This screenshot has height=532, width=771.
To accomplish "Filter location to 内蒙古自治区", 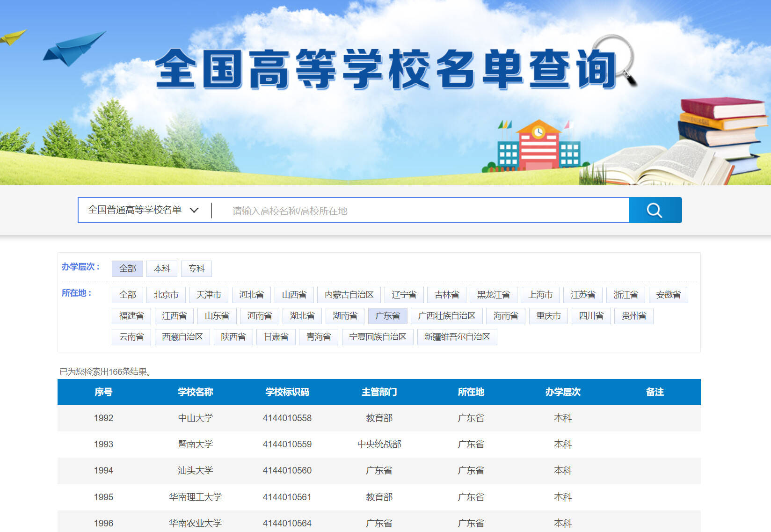I will point(349,295).
